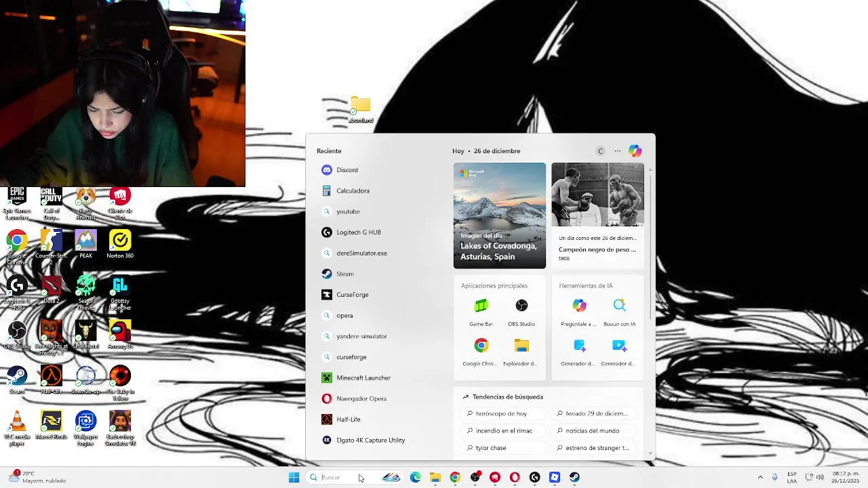Select Goottsy Launcher desktop icon
This screenshot has height=488, width=868.
click(120, 293)
